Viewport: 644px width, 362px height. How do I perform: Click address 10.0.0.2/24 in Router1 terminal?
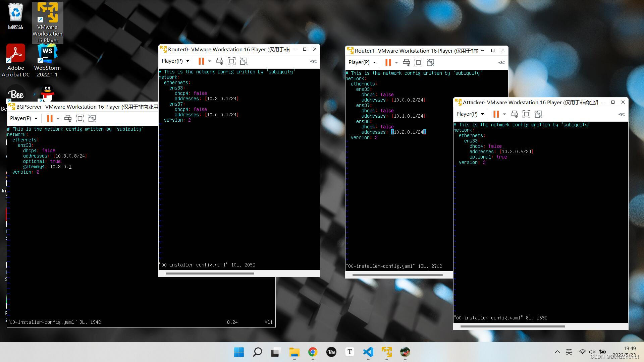[x=409, y=100]
